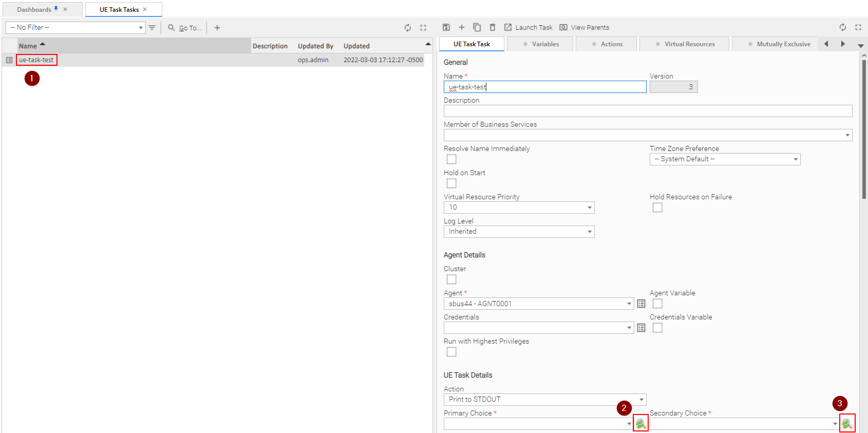
Task: Check the Hold on Start box
Action: coord(451,184)
